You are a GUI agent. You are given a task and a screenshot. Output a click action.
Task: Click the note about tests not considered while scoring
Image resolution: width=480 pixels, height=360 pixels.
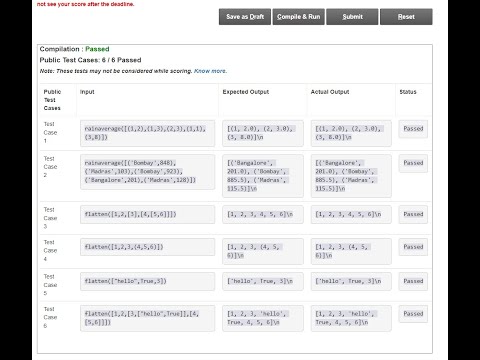click(x=116, y=71)
